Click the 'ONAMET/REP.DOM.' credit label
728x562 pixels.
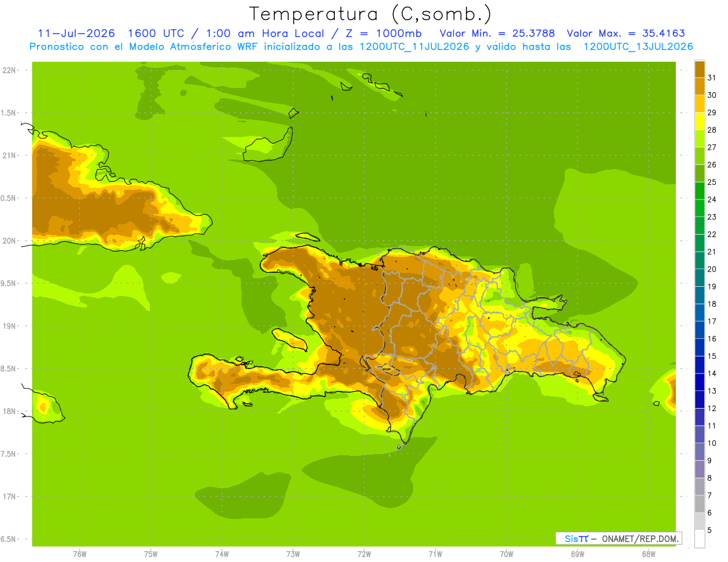(640, 538)
